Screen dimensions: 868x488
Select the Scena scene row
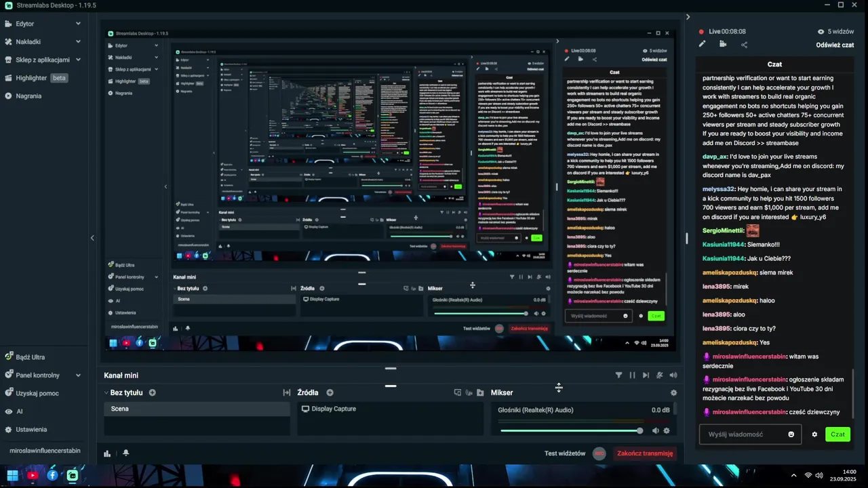tap(197, 409)
